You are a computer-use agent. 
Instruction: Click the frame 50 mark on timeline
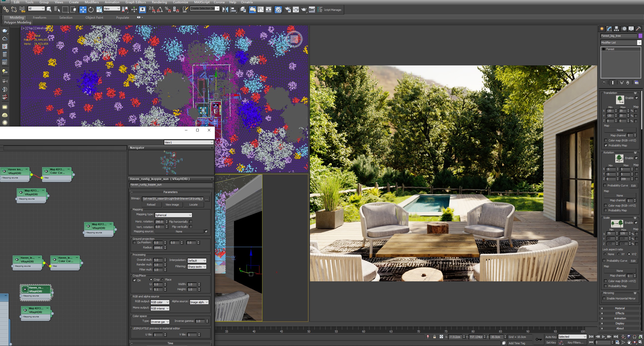[309, 331]
